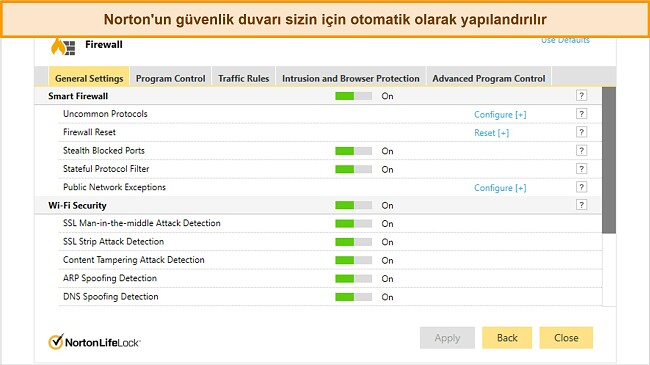
Task: Toggle Stealth Blocked Ports switch
Action: point(353,151)
